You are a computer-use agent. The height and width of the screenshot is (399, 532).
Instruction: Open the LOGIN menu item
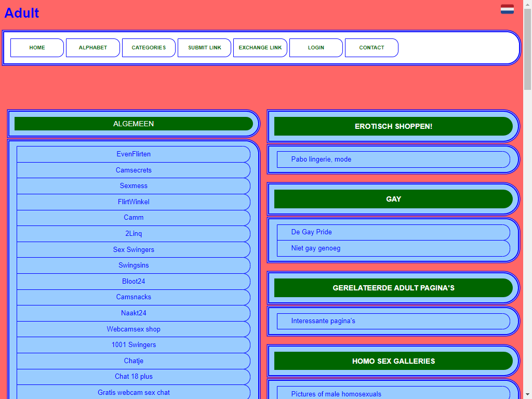coord(316,47)
